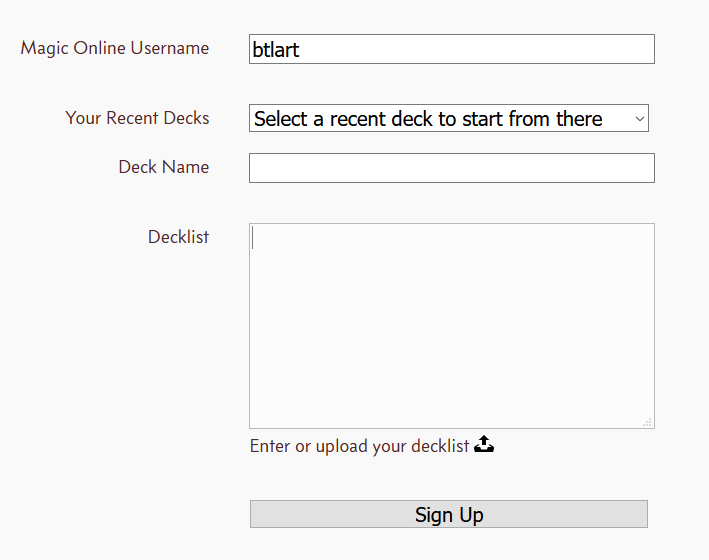The width and height of the screenshot is (709, 560).
Task: Focus the Magic Online Username field
Action: (451, 49)
